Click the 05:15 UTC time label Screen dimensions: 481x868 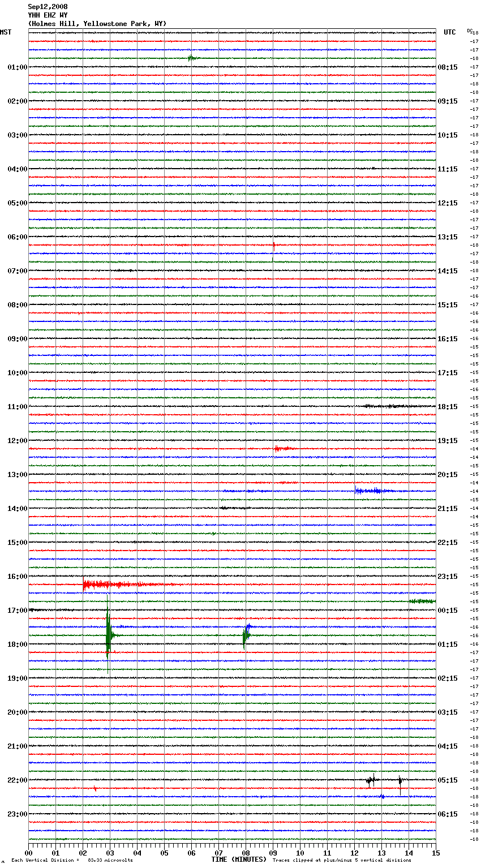click(x=448, y=780)
